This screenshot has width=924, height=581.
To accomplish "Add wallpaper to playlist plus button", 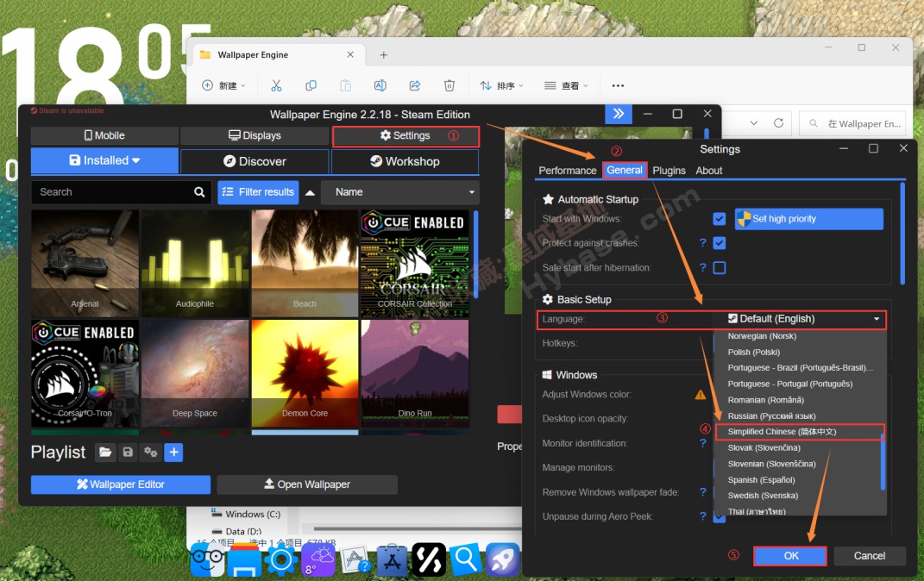I will 173,452.
